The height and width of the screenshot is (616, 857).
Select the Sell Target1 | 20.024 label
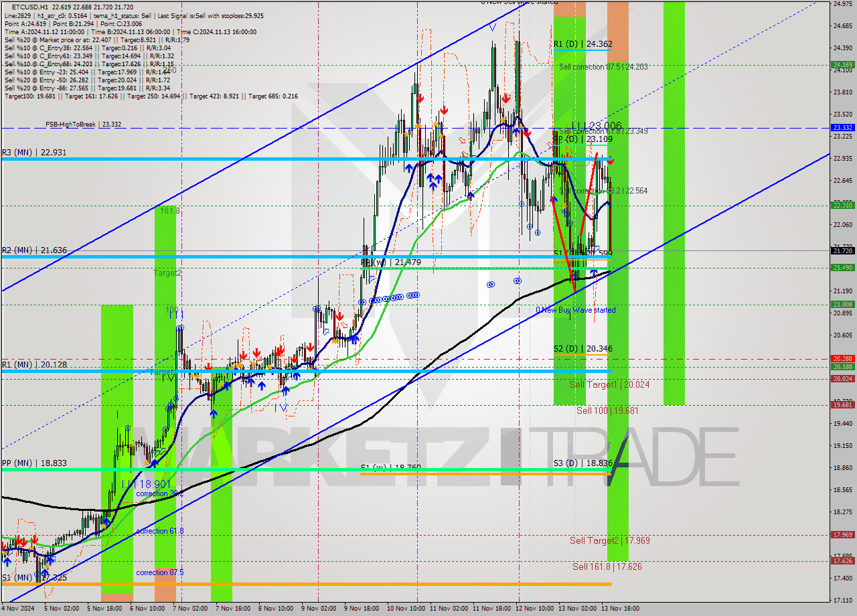(x=609, y=384)
